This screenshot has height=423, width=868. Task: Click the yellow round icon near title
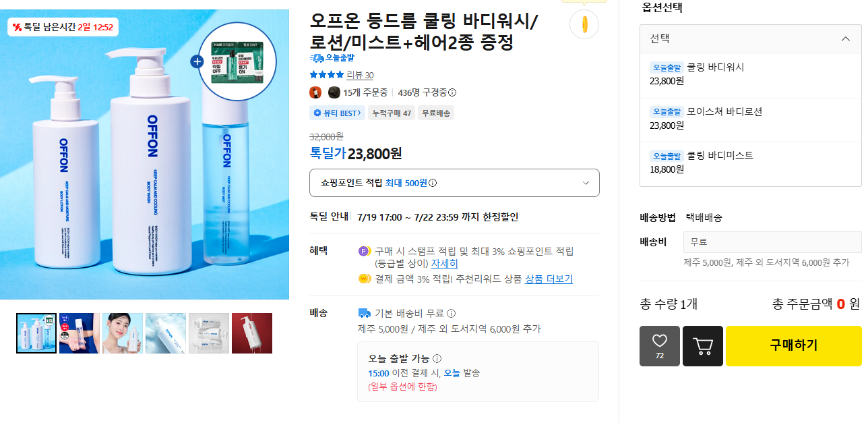584,24
